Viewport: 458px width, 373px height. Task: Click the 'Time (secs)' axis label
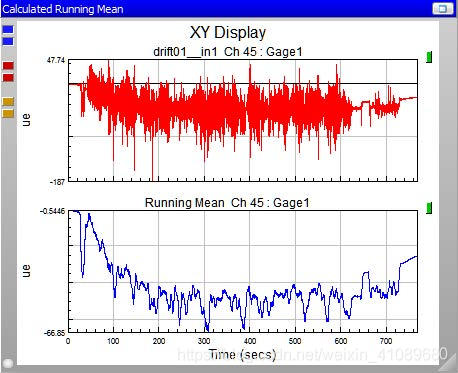(x=242, y=354)
